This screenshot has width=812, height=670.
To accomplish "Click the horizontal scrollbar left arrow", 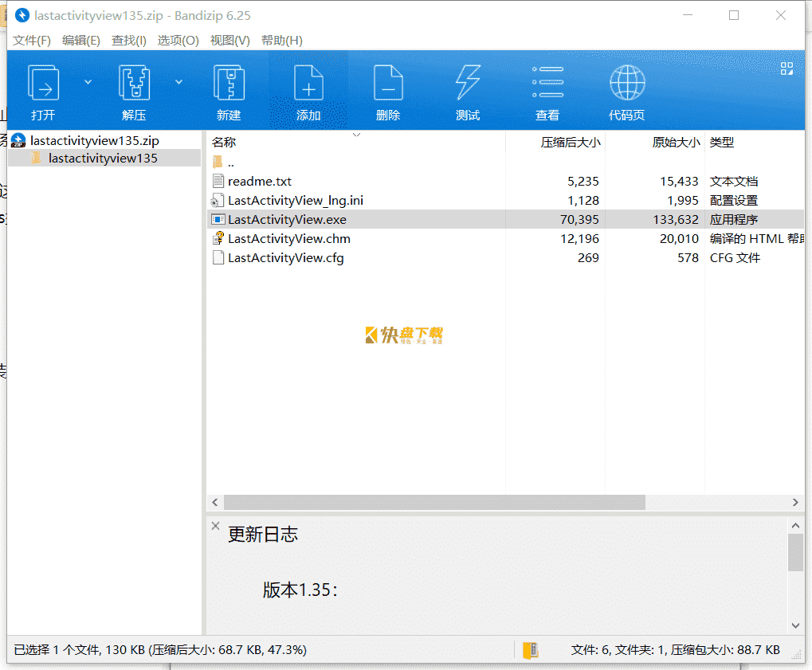I will 215,502.
